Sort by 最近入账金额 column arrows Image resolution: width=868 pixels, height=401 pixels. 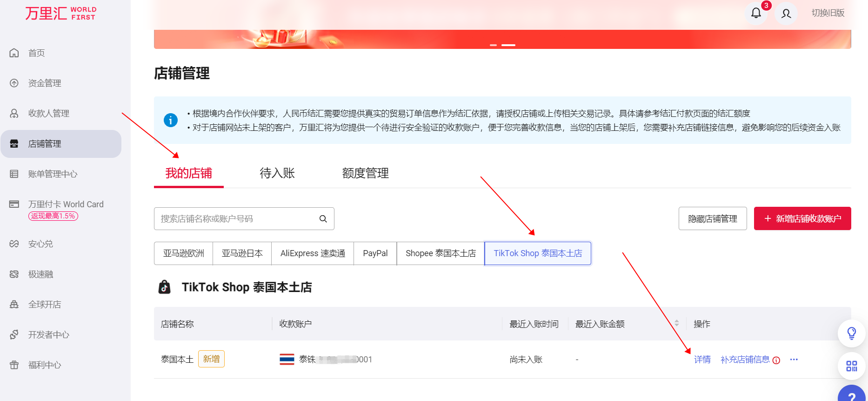coord(677,324)
